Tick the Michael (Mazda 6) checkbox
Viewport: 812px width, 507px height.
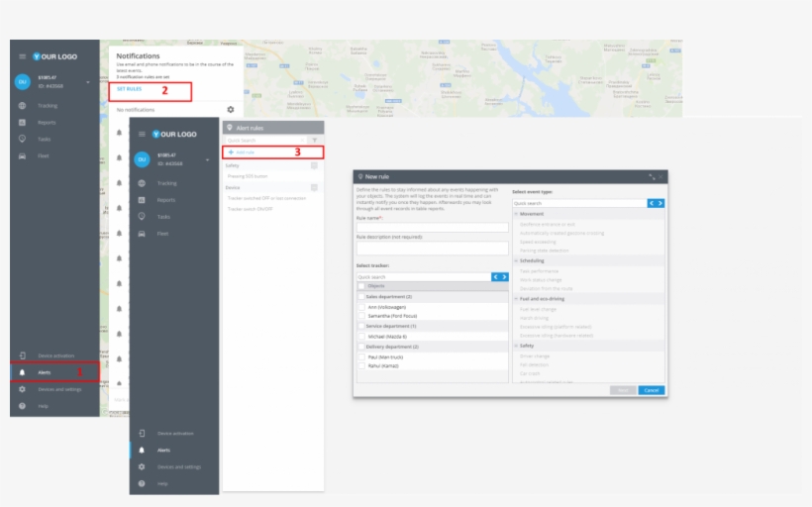click(x=361, y=337)
